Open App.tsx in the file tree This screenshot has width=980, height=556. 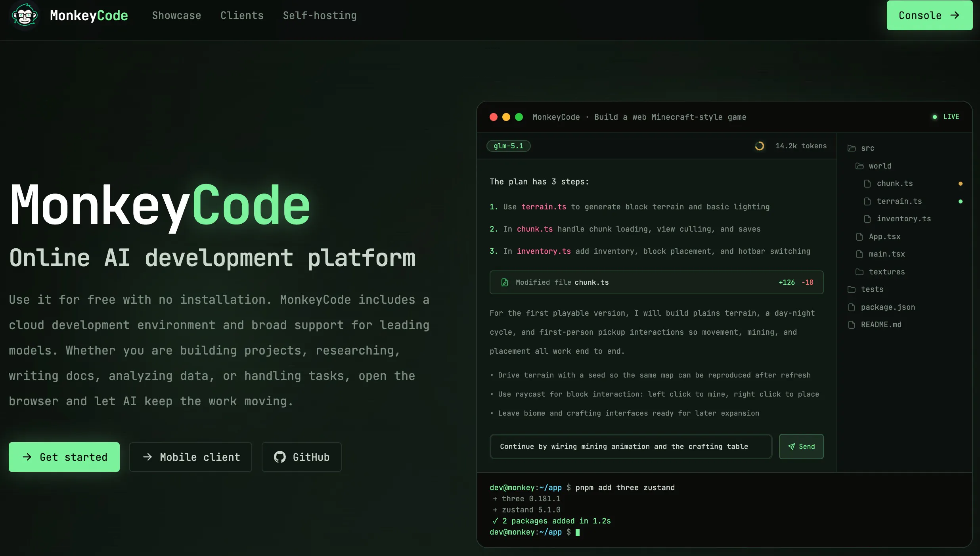click(x=884, y=236)
